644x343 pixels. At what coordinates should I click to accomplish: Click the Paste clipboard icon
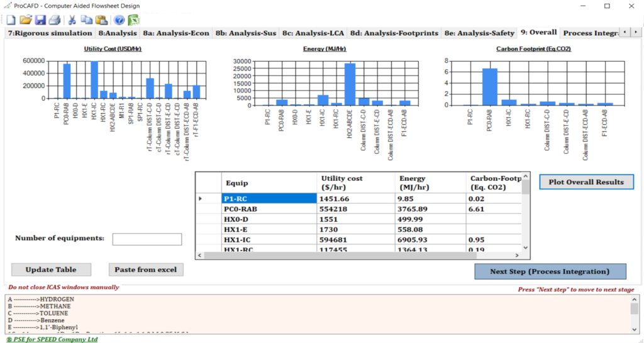[x=101, y=19]
